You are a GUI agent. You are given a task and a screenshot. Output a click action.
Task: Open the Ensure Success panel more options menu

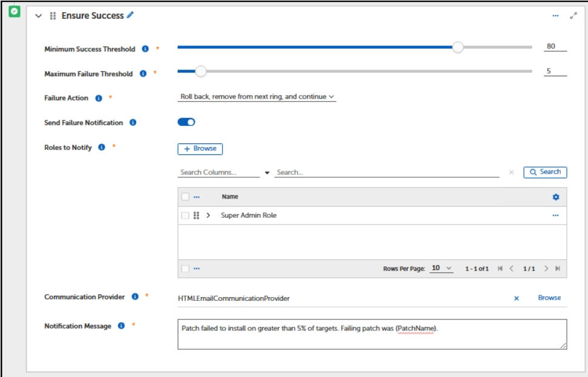(555, 16)
